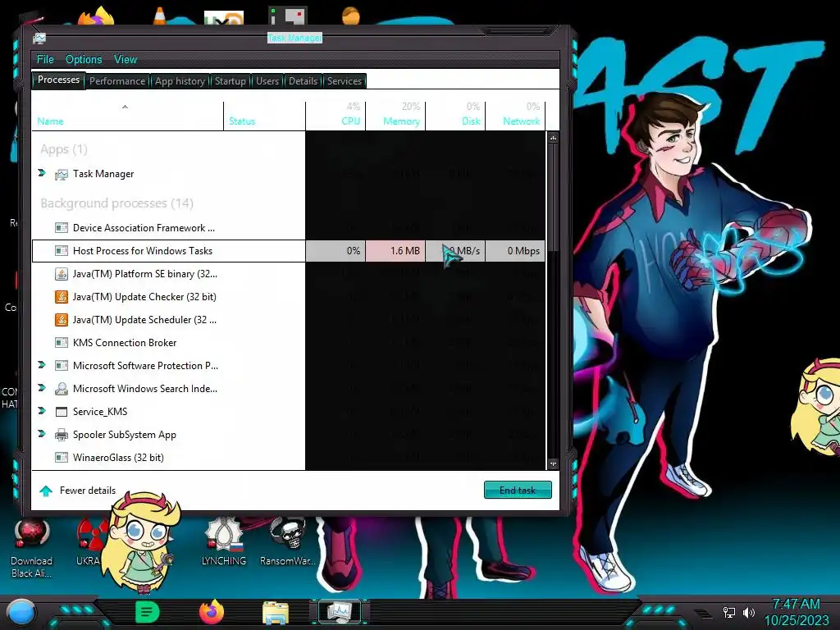The image size is (840, 630).
Task: Click the scrollbar up arrow
Action: (x=553, y=138)
